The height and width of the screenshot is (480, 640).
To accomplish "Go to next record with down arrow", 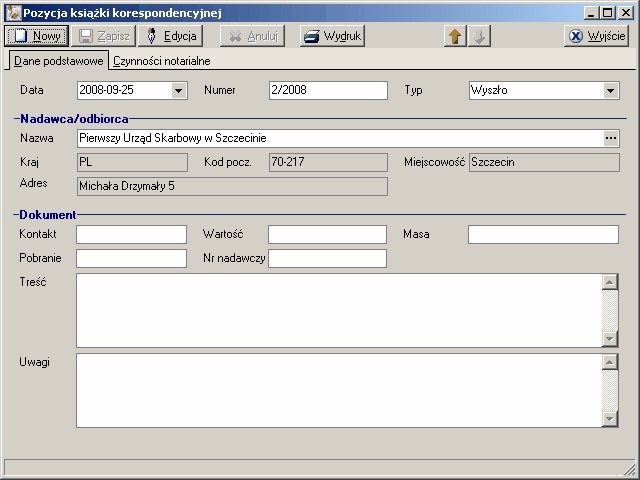I will tap(479, 36).
